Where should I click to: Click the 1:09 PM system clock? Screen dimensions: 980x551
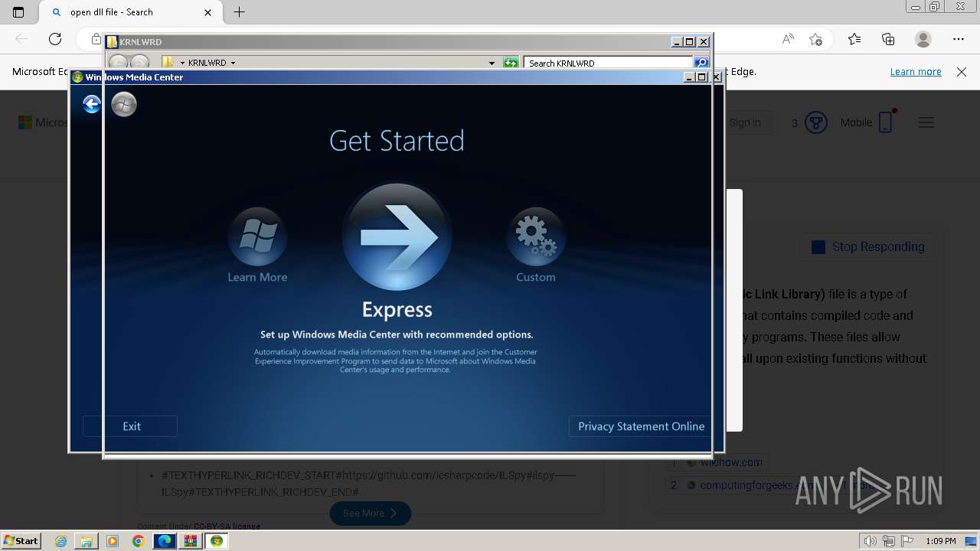[x=940, y=541]
